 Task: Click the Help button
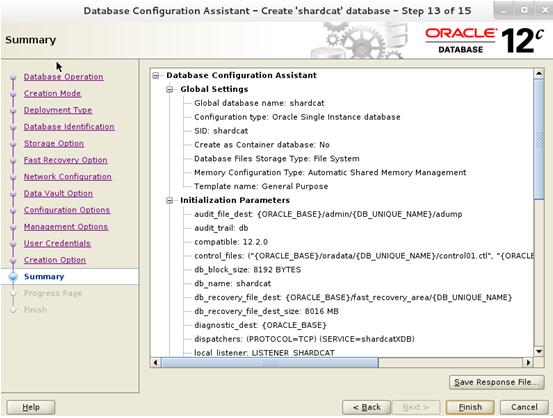tap(31, 407)
